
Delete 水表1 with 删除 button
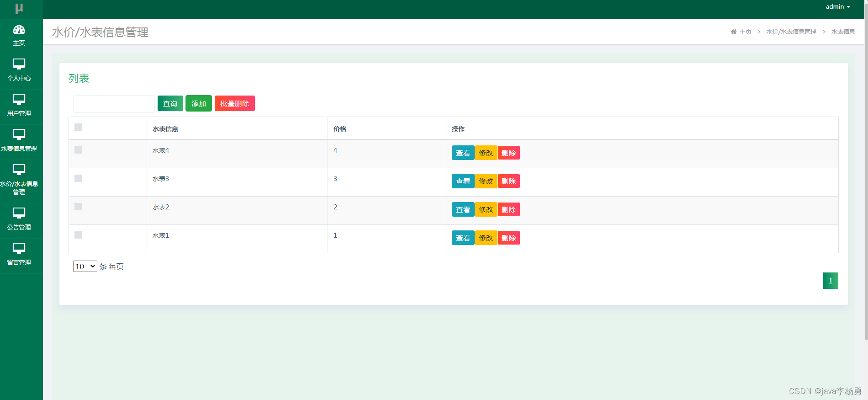(x=509, y=238)
